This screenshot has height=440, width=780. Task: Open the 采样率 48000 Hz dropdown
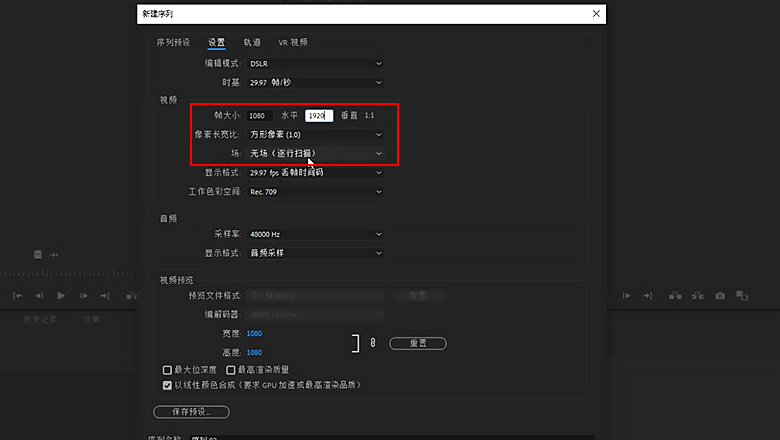tap(315, 234)
